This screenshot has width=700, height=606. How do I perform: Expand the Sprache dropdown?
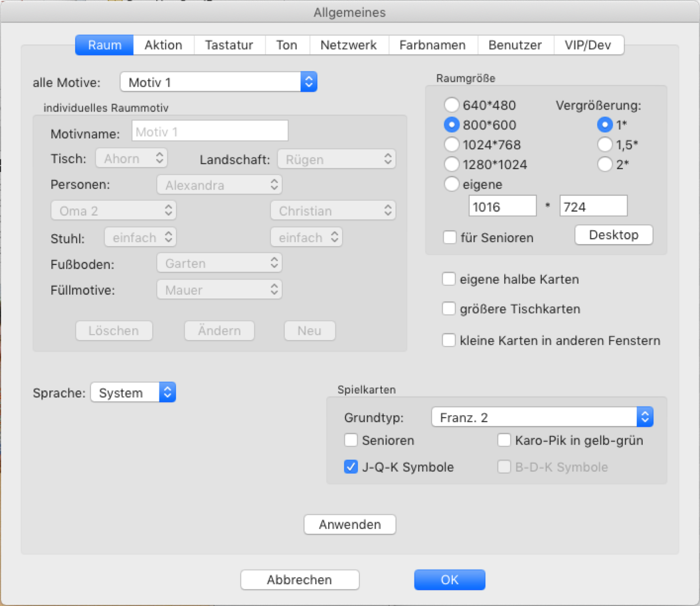click(x=133, y=392)
